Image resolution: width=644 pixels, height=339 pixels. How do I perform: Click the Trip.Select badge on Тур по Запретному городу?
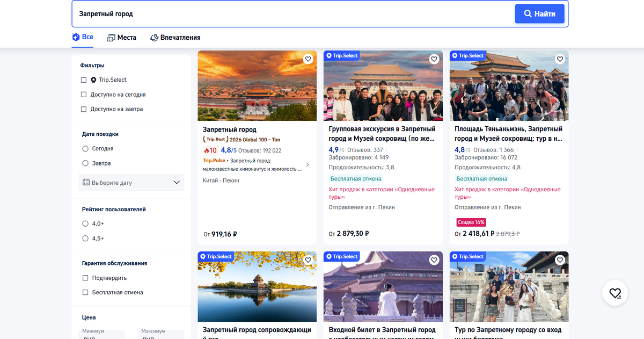click(x=468, y=256)
